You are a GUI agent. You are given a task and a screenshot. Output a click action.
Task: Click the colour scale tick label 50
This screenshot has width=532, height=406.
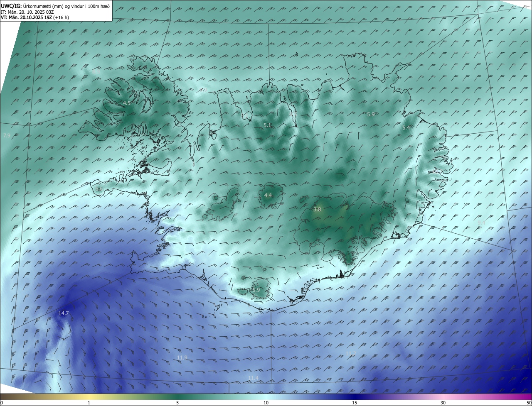529,403
